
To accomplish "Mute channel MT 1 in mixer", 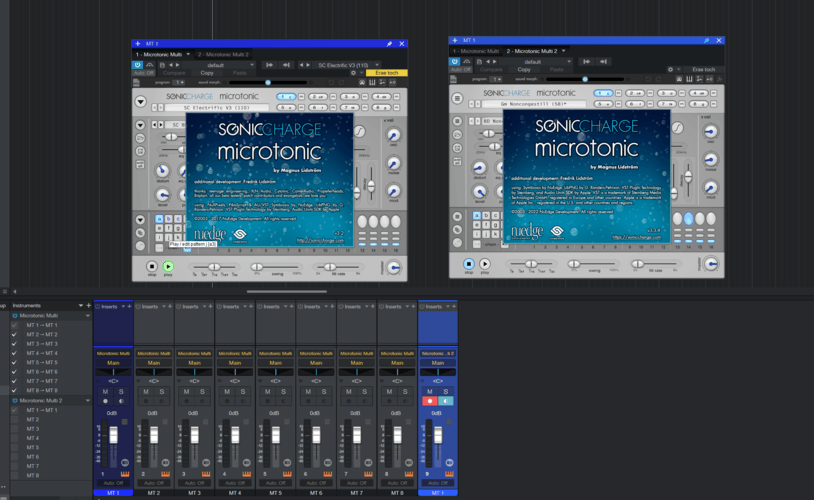I will click(x=105, y=391).
